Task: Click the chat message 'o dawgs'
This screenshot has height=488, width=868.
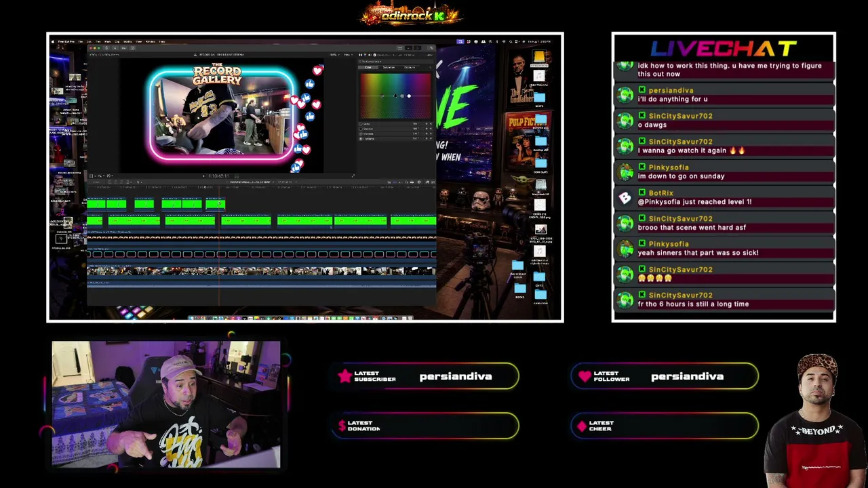Action: (x=652, y=125)
